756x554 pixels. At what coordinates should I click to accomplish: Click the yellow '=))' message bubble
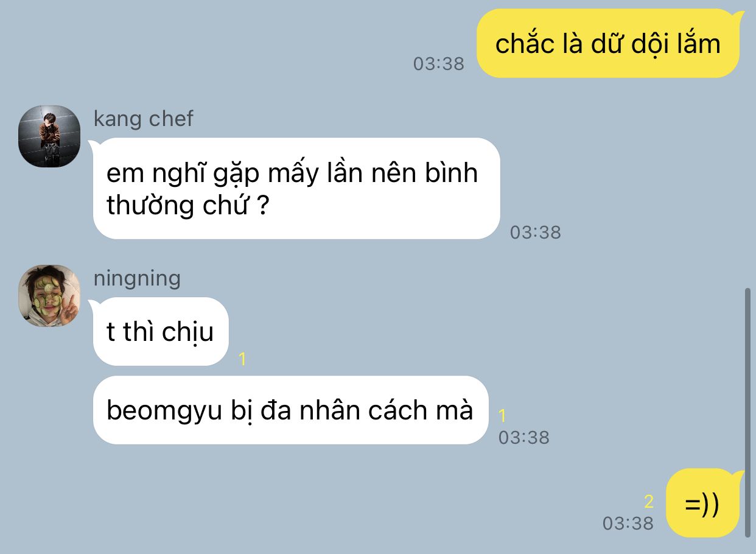click(x=703, y=503)
